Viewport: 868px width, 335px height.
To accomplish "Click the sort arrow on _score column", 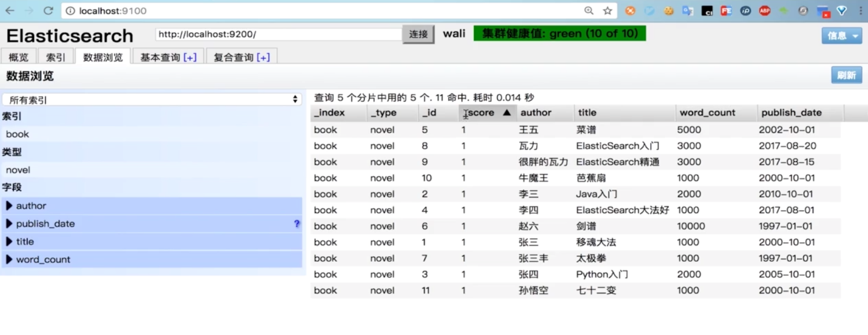I will [507, 113].
